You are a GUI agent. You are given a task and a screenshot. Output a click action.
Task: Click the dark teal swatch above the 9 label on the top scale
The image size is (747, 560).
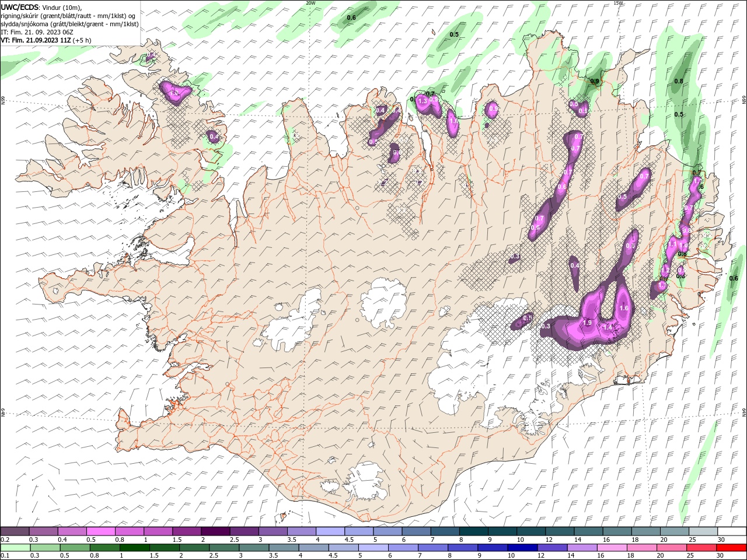(502, 531)
